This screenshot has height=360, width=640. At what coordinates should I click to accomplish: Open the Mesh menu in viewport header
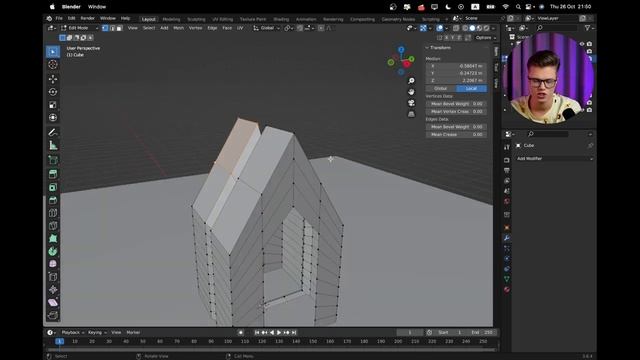[x=179, y=28]
